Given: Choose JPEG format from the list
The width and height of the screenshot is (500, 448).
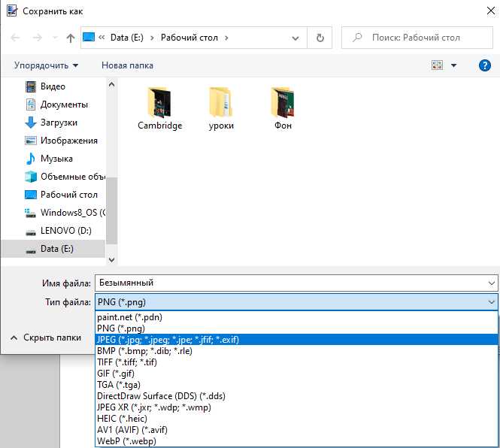Looking at the screenshot, I should [x=168, y=340].
